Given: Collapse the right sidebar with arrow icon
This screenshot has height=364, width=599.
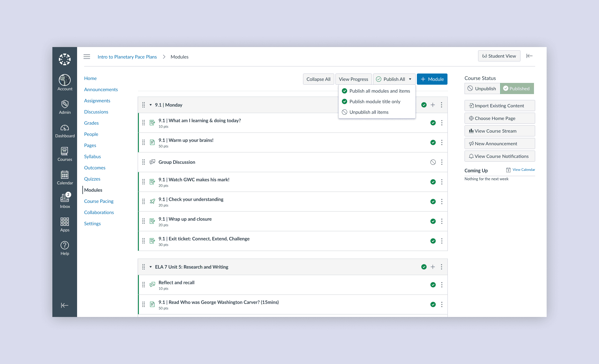Looking at the screenshot, I should (530, 56).
